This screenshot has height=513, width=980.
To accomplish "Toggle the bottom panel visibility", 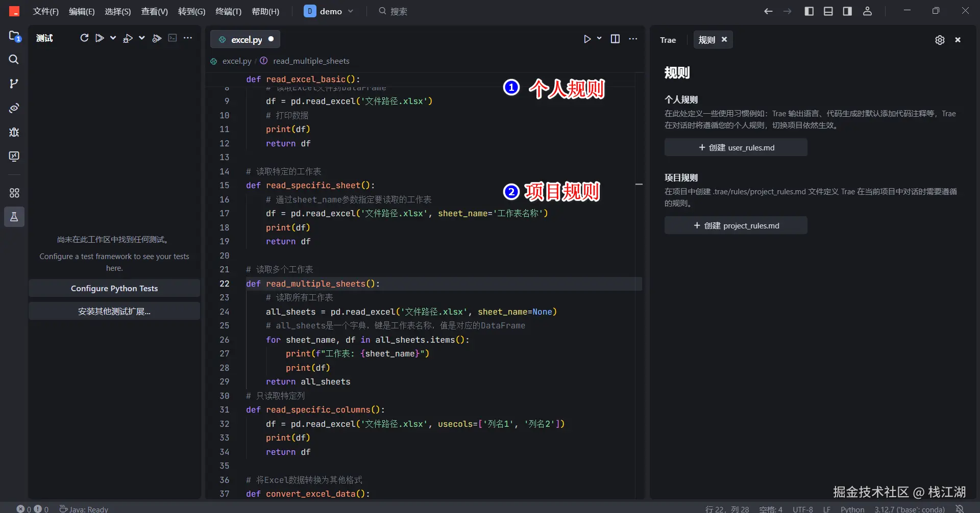I will (828, 11).
